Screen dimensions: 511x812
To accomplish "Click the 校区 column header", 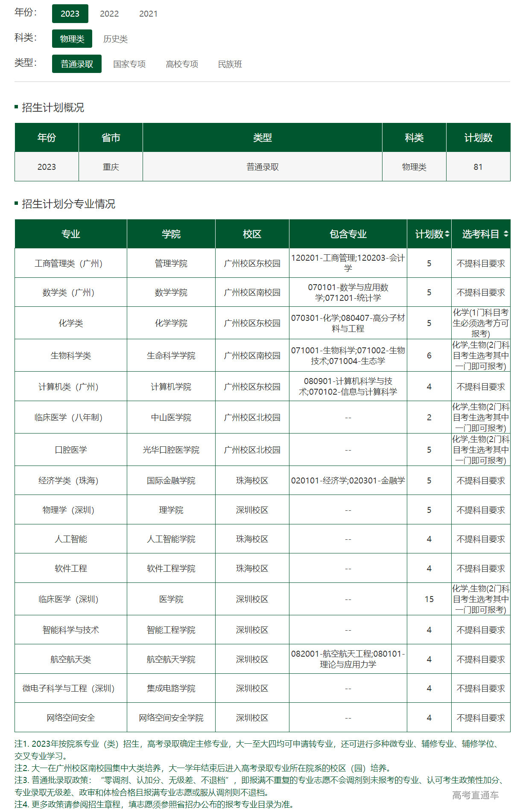I will pos(252,234).
